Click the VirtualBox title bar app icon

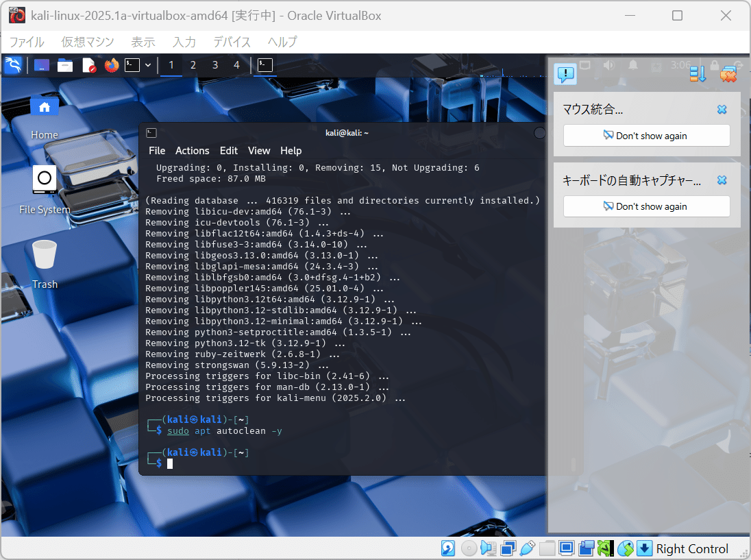point(16,15)
